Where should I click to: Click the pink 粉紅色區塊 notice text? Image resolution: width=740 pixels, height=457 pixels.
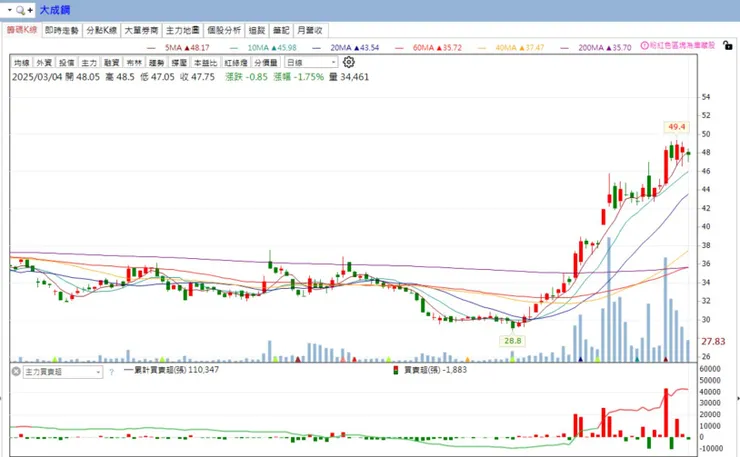point(682,45)
